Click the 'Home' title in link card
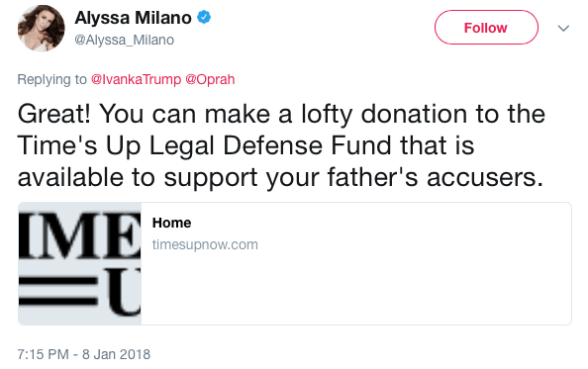 point(171,223)
